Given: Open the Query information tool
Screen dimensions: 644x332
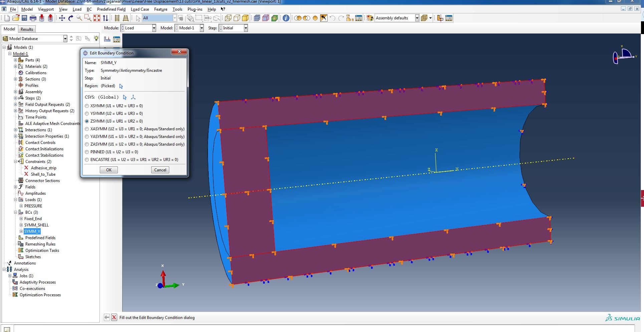Looking at the screenshot, I should pos(286,18).
